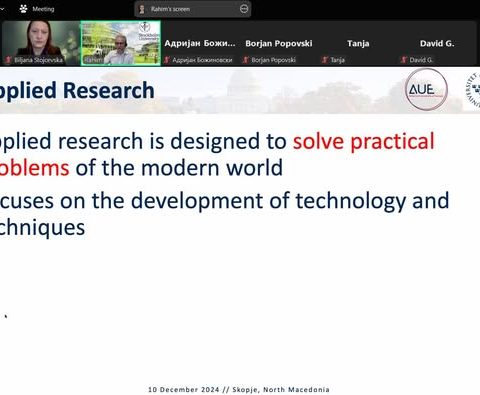Click Borjan Popovski's muted microphone icon

point(246,60)
